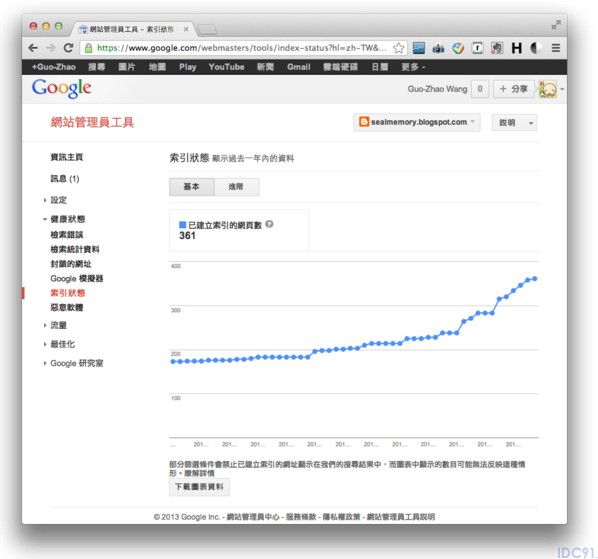Open 惡意軟體 in the sidebar

pos(67,307)
